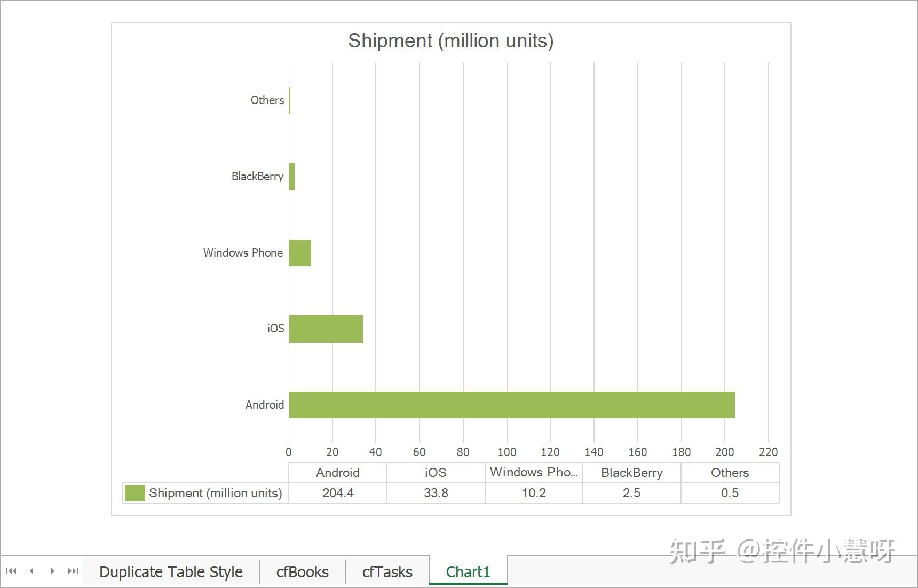Click the 200 label on value axis
The height and width of the screenshot is (588, 918).
pos(725,452)
